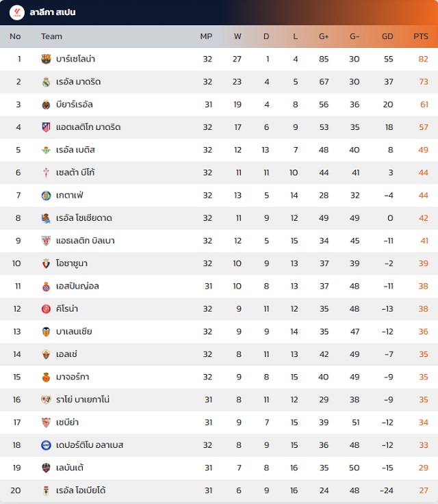Open the คิโรน่า team link
Screen dimensions: 438x504
pyautogui.click(x=68, y=309)
